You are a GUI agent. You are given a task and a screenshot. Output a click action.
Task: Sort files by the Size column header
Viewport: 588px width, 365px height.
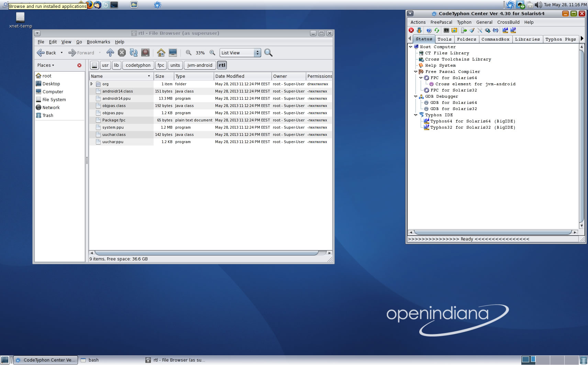(x=164, y=76)
